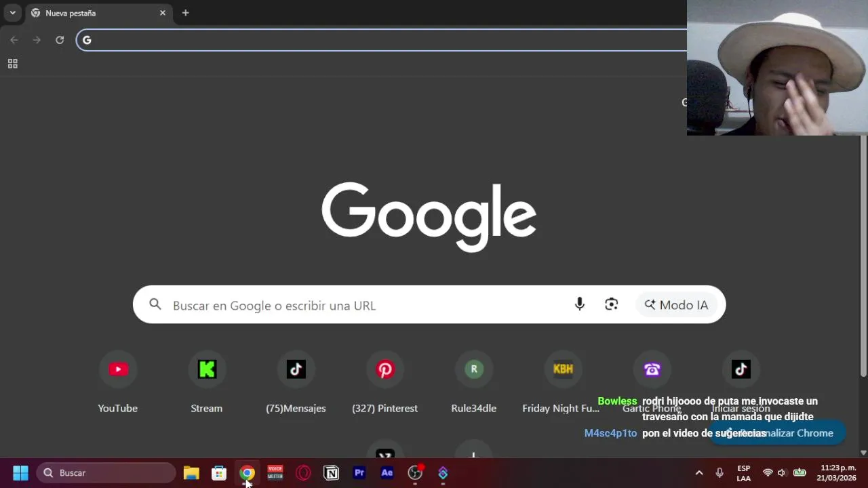This screenshot has height=488, width=868.
Task: Open the Gartic Phone shortcut
Action: [652, 383]
